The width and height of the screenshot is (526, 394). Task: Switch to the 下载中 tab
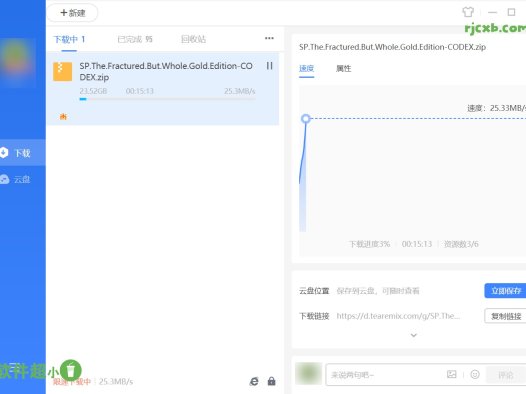(69, 40)
